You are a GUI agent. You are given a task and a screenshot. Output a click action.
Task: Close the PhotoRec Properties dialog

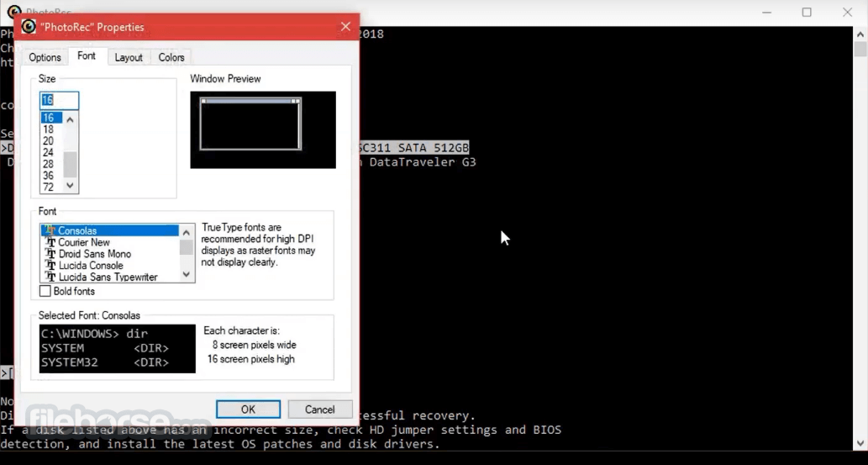pyautogui.click(x=345, y=27)
